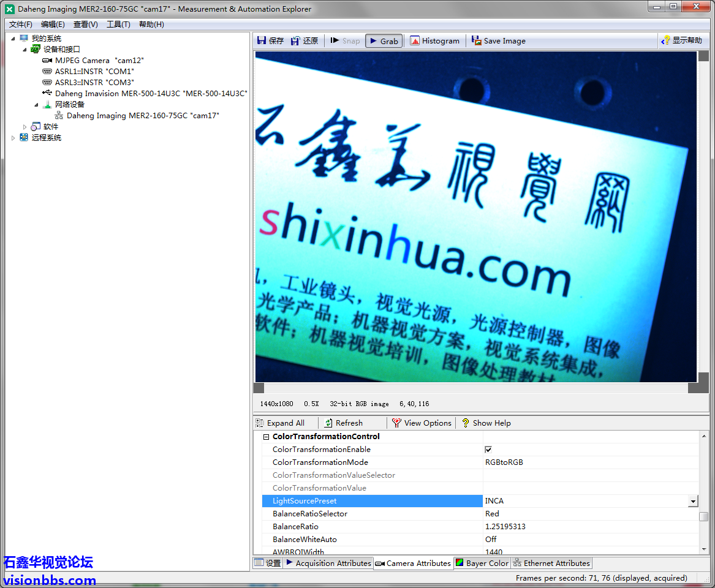Click the View Options button label
715x588 pixels.
click(x=427, y=423)
